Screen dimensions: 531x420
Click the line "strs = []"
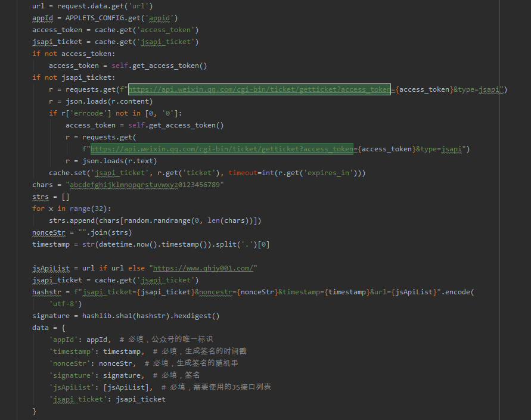pyautogui.click(x=51, y=197)
